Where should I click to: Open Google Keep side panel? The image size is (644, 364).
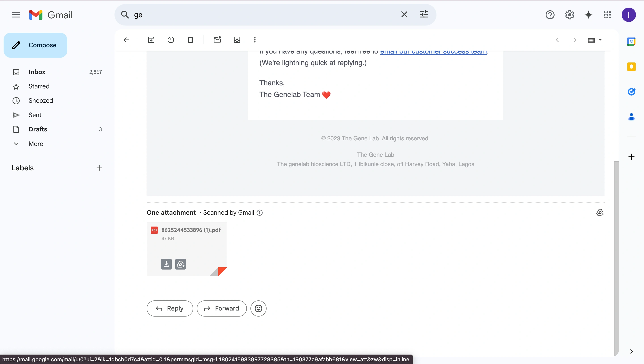[632, 66]
